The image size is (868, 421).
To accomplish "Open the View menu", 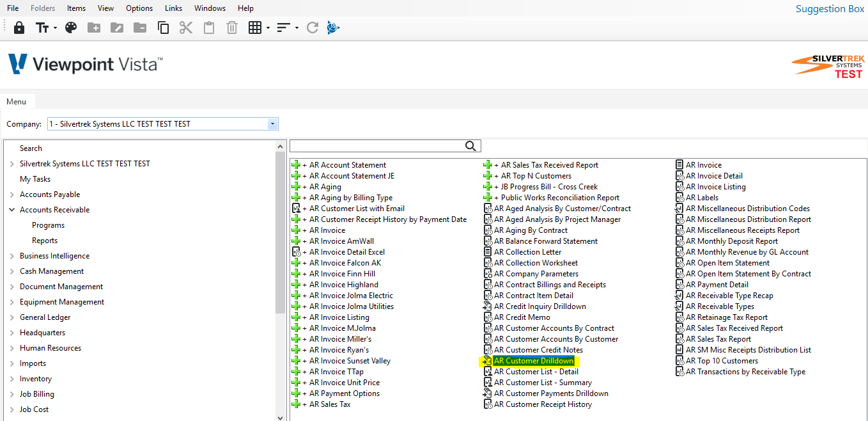I will (x=106, y=8).
